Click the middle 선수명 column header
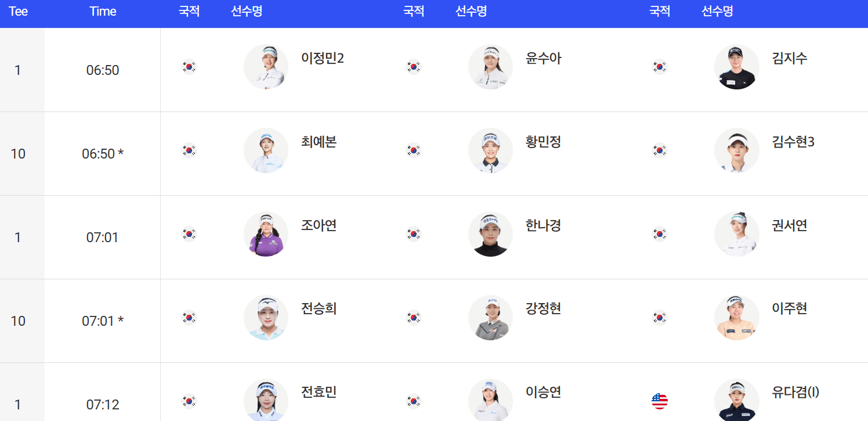Viewport: 868px width, 421px height. tap(471, 12)
